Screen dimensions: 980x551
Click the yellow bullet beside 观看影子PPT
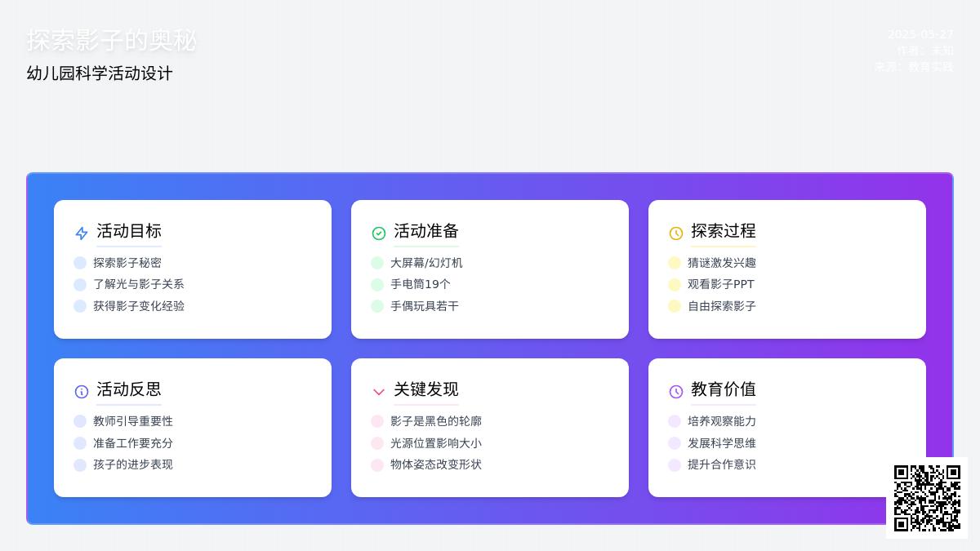pyautogui.click(x=675, y=285)
